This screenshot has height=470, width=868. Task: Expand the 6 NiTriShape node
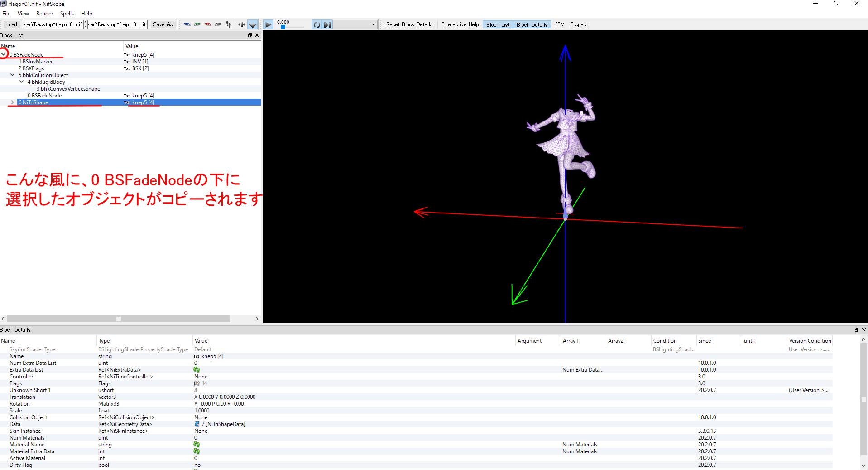pos(12,102)
